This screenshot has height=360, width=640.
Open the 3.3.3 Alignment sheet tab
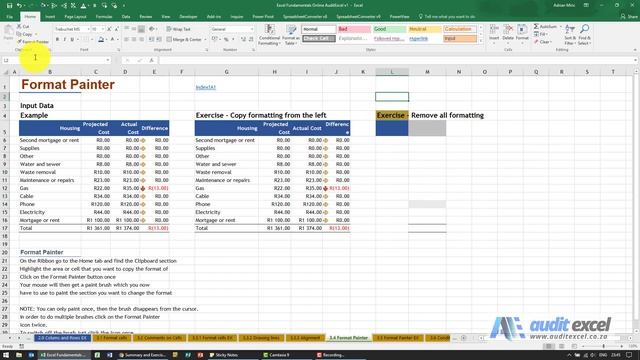point(305,338)
